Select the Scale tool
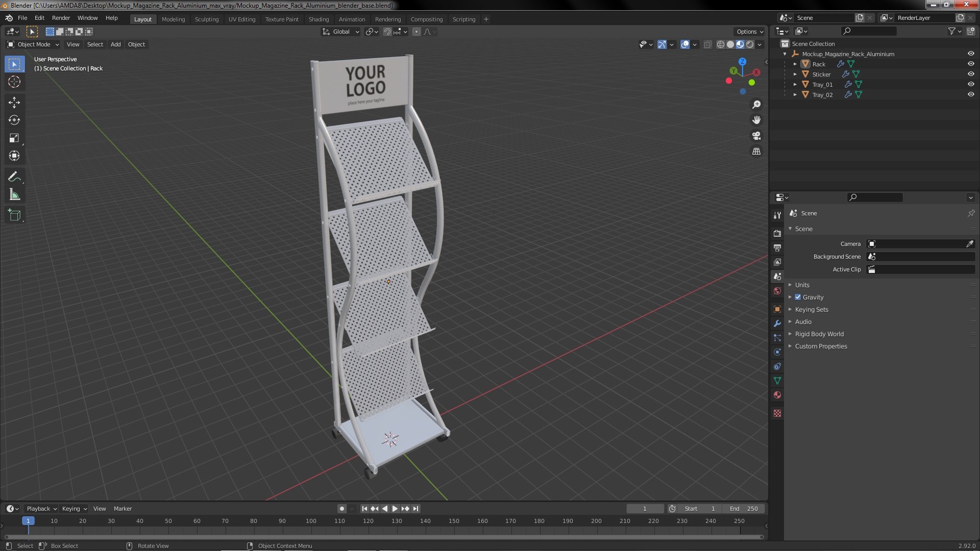The height and width of the screenshot is (551, 980). pyautogui.click(x=14, y=138)
